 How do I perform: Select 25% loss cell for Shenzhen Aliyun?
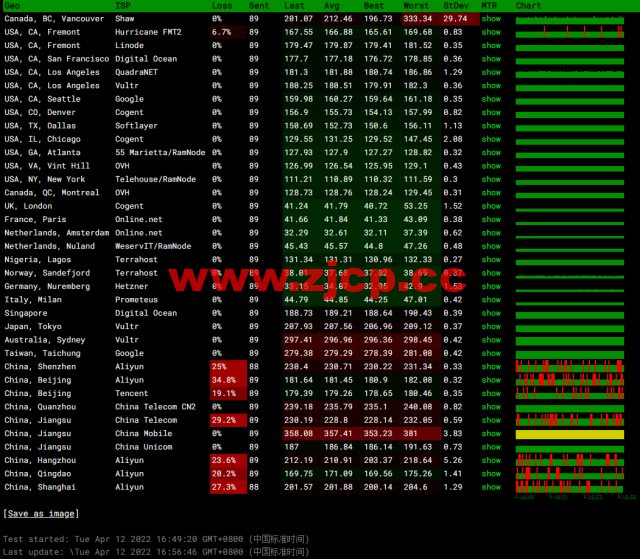pos(229,366)
